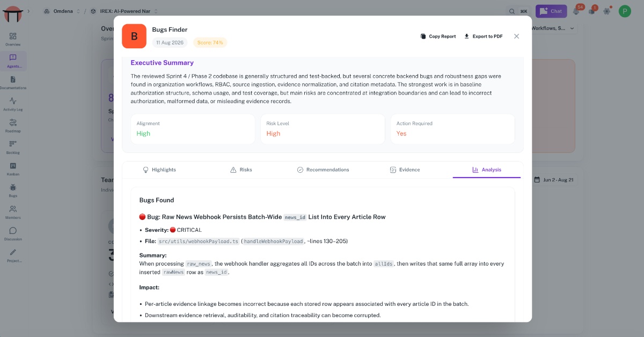Switch to the Risks tab

click(241, 170)
